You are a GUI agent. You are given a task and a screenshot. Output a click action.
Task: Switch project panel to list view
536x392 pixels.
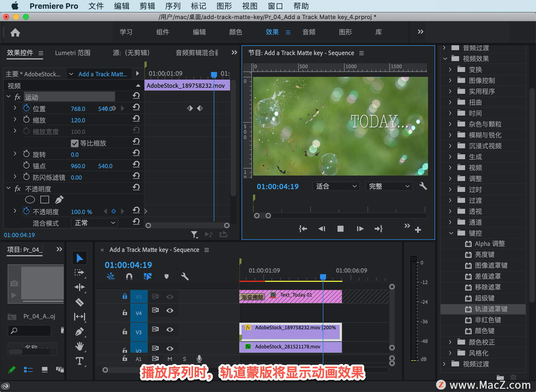coord(28,370)
